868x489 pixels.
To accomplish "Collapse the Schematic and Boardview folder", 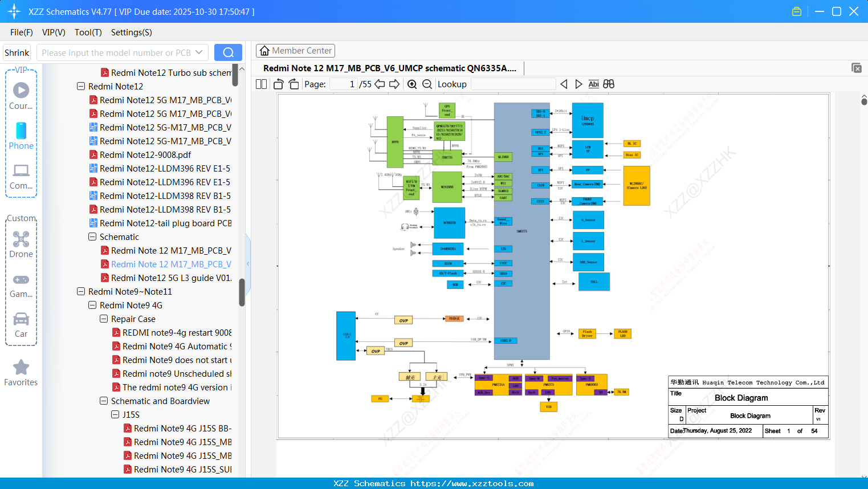I will tap(104, 401).
